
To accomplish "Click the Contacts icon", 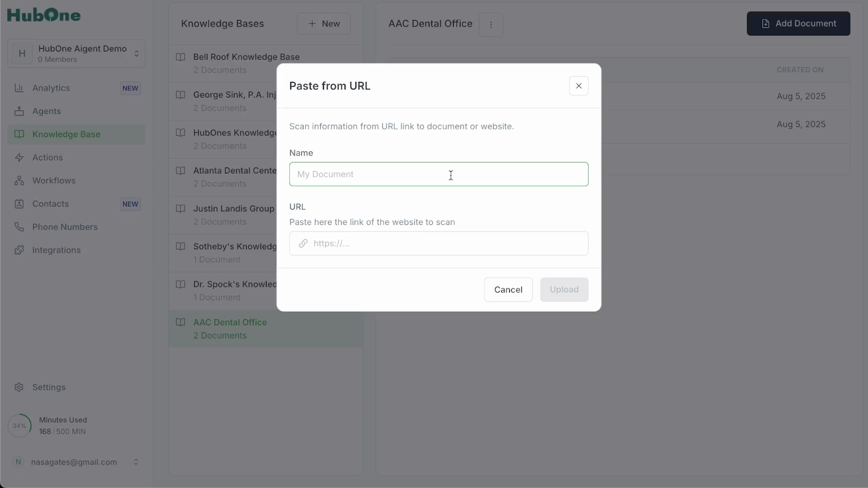I will coord(20,204).
